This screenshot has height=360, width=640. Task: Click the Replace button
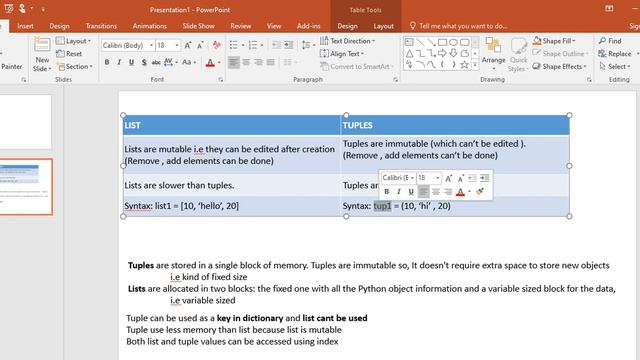[x=615, y=54]
